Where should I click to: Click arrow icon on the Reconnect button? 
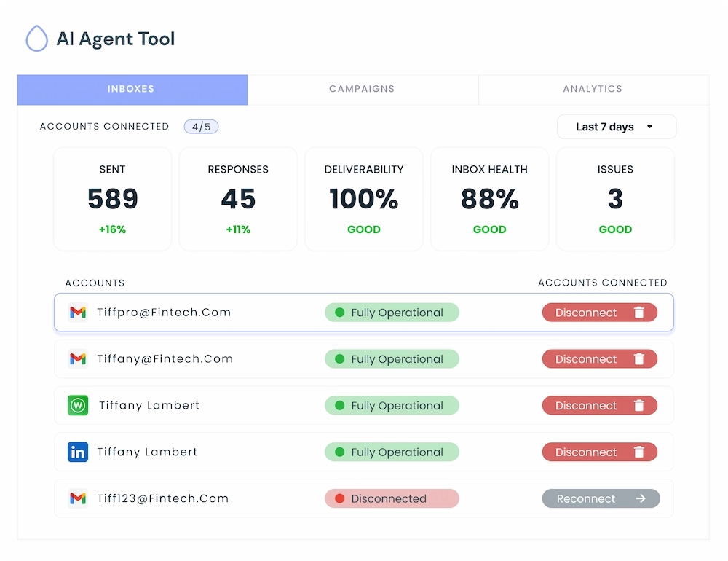pyautogui.click(x=641, y=498)
